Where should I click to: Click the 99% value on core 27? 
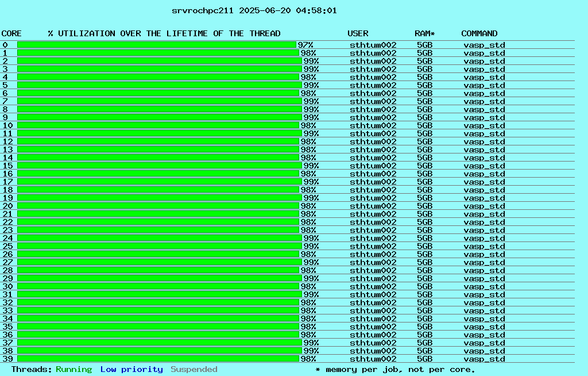(311, 262)
